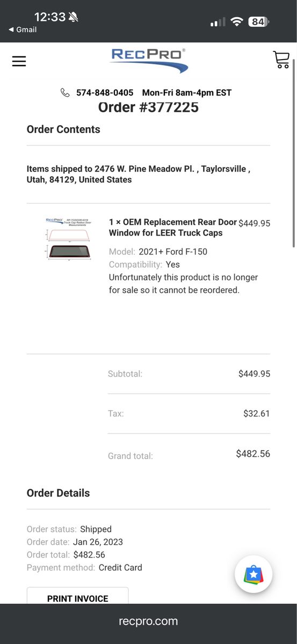Tap the recpro.com address bar

point(148,621)
